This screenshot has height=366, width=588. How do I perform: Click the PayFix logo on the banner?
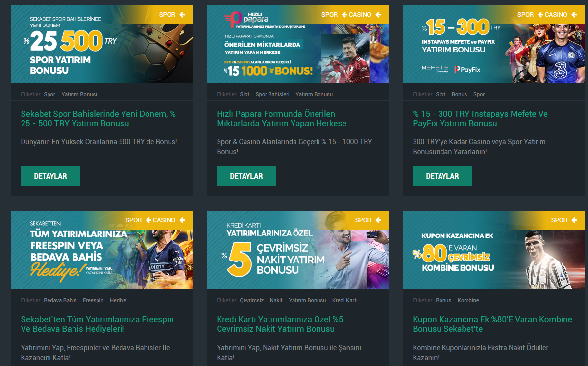coord(467,70)
